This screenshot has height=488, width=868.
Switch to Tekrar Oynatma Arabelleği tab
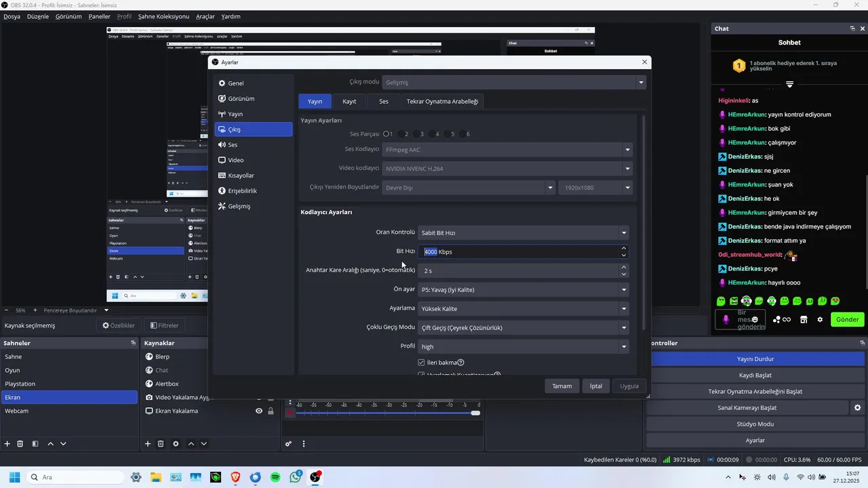(442, 102)
